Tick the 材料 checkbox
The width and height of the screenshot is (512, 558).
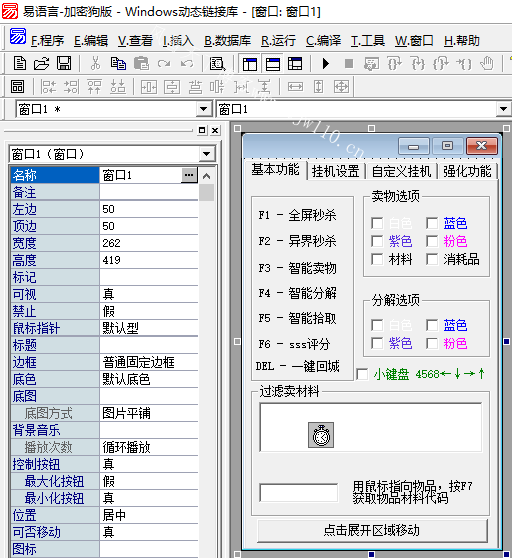[x=377, y=259]
